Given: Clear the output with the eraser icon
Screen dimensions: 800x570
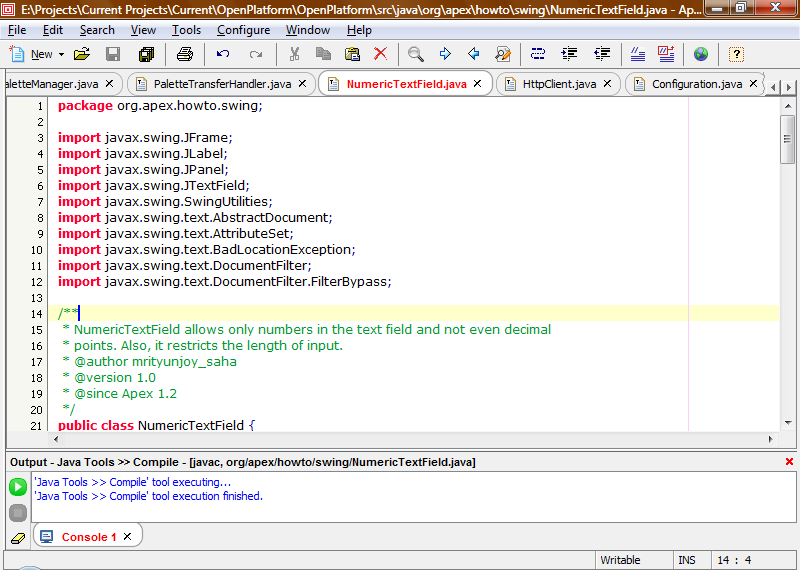Looking at the screenshot, I should click(x=18, y=538).
